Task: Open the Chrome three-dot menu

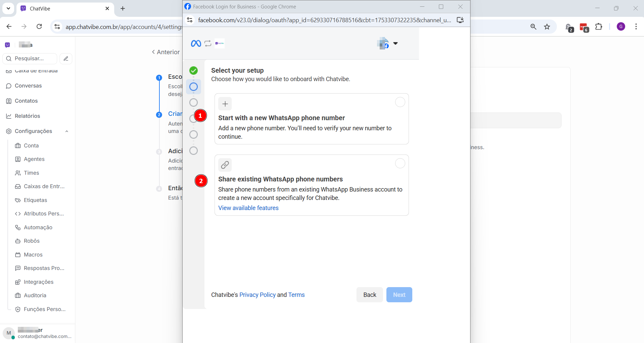Action: click(636, 27)
